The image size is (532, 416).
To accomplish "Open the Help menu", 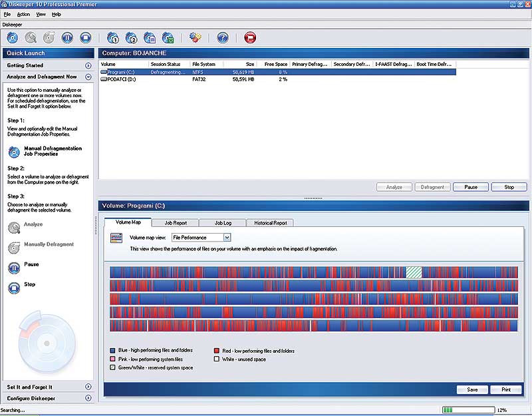I will click(57, 14).
